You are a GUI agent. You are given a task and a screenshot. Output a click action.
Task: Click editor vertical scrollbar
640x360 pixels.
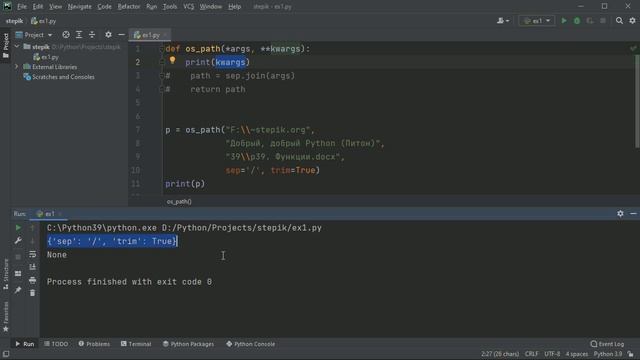click(x=637, y=101)
